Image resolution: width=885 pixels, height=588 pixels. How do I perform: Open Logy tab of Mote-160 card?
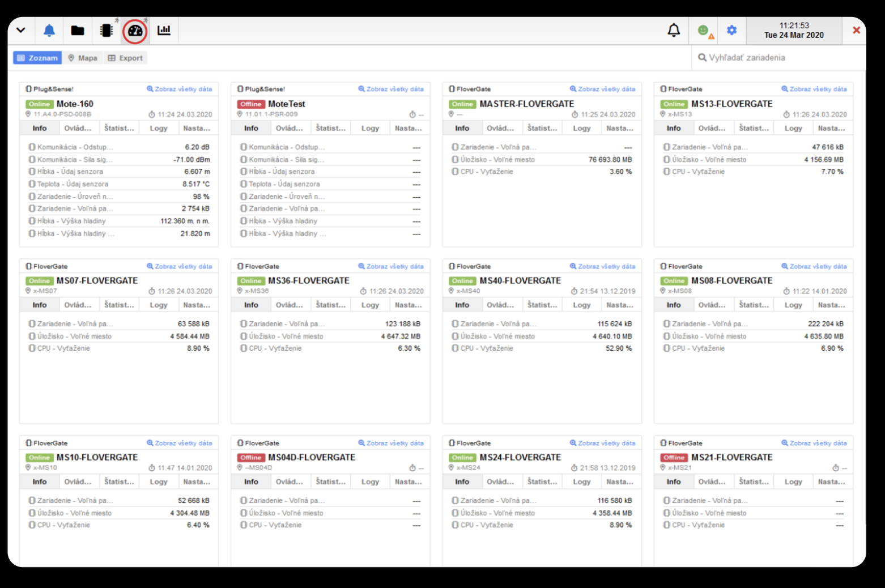pyautogui.click(x=159, y=129)
